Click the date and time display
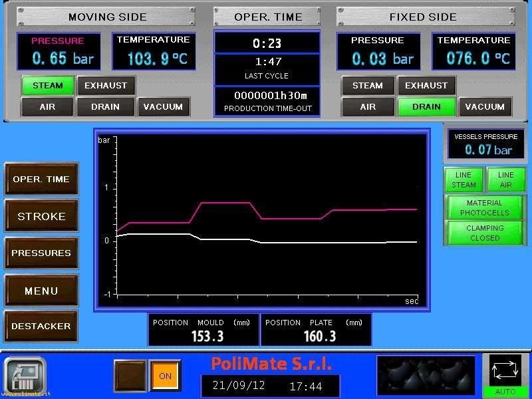Screen dimensions: 532x399 [x=271, y=386]
